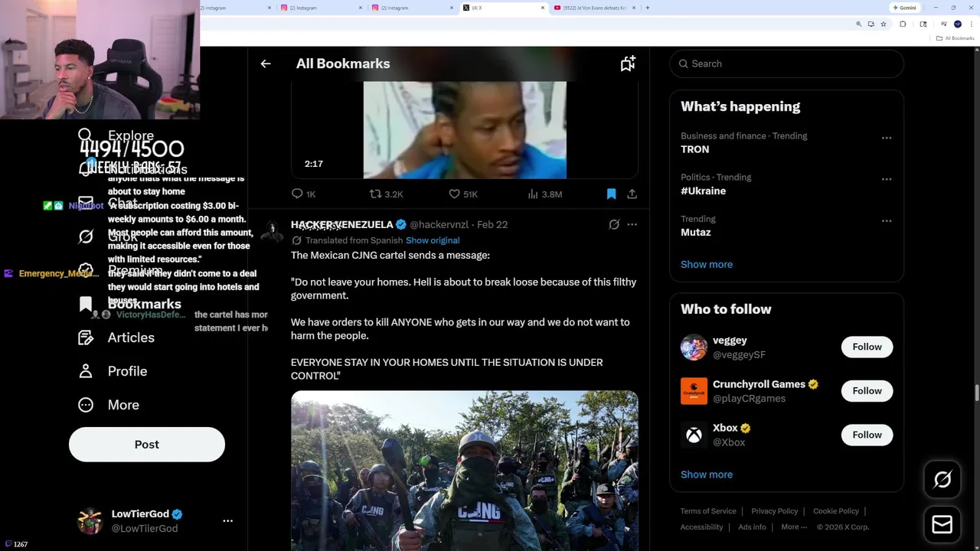Follow Crunchyroll Games
This screenshot has width=980, height=551.
[867, 390]
